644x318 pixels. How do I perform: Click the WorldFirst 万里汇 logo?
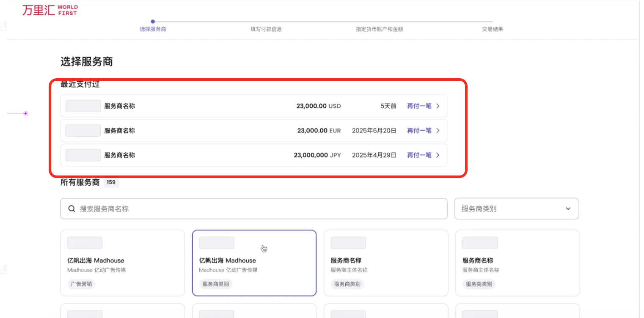pos(50,11)
